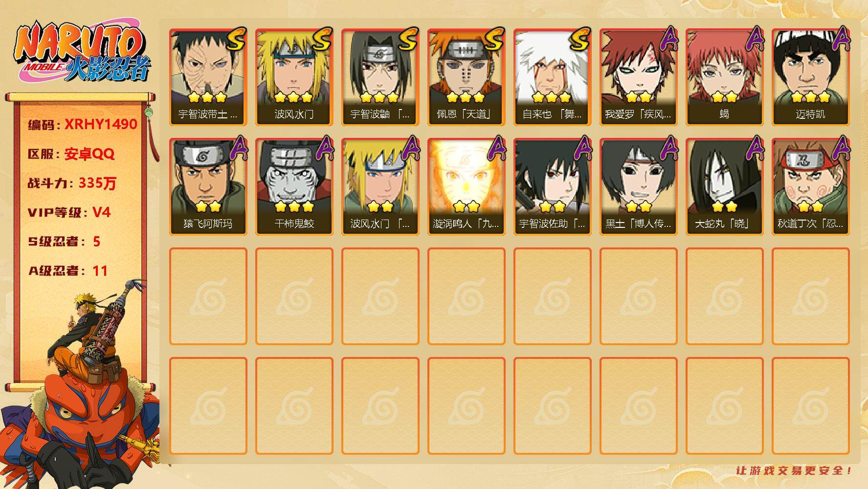The width and height of the screenshot is (868, 489).
Task: Open the 蝎 ninja card
Action: (724, 77)
